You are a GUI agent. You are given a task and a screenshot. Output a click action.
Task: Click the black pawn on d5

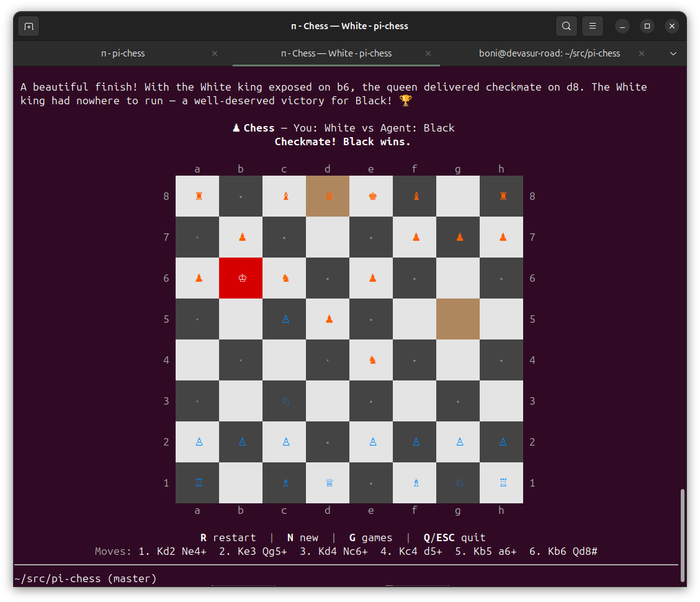pyautogui.click(x=328, y=319)
